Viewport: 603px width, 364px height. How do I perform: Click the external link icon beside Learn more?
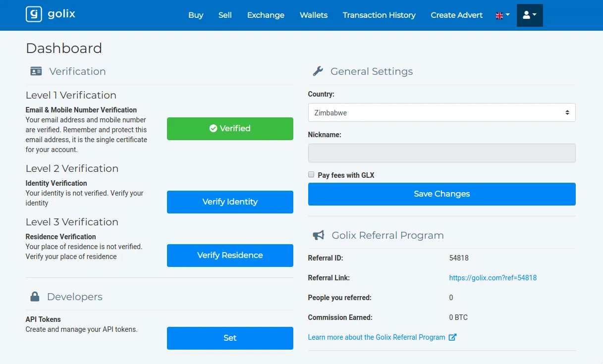click(x=452, y=337)
